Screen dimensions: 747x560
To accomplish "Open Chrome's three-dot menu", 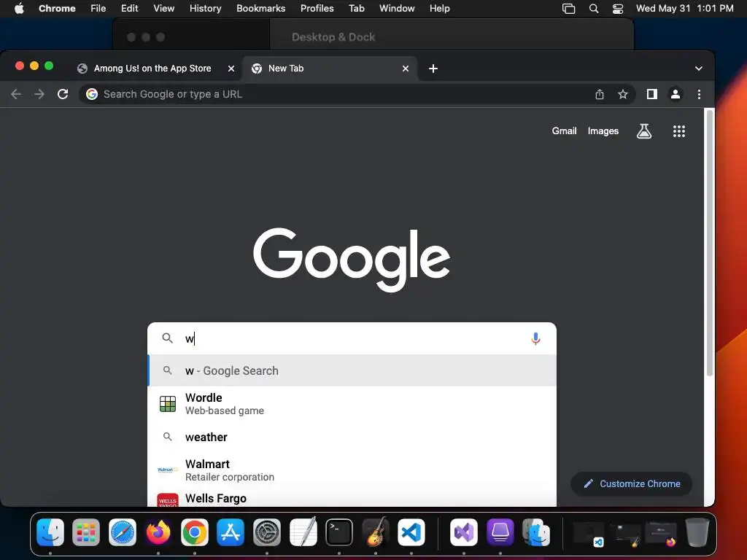I will (x=699, y=94).
